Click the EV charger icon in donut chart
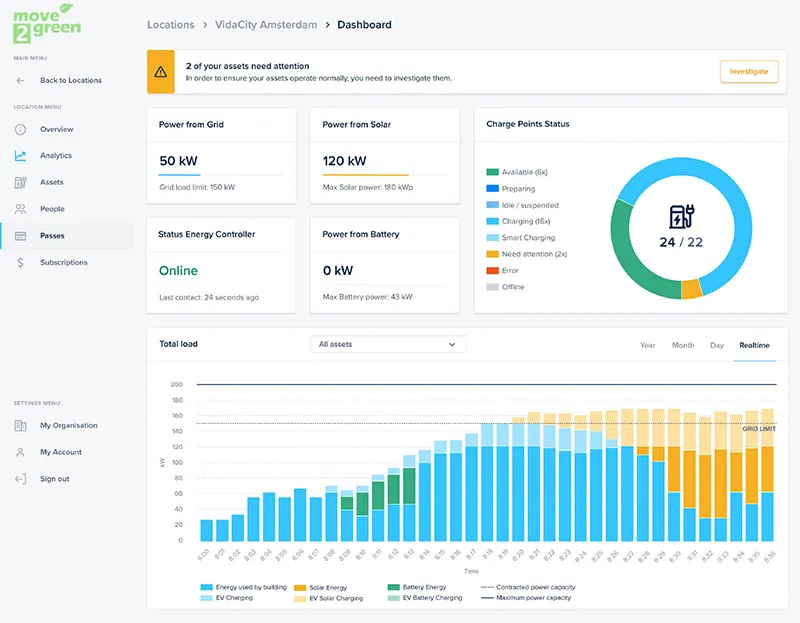The width and height of the screenshot is (800, 623). pos(681,216)
